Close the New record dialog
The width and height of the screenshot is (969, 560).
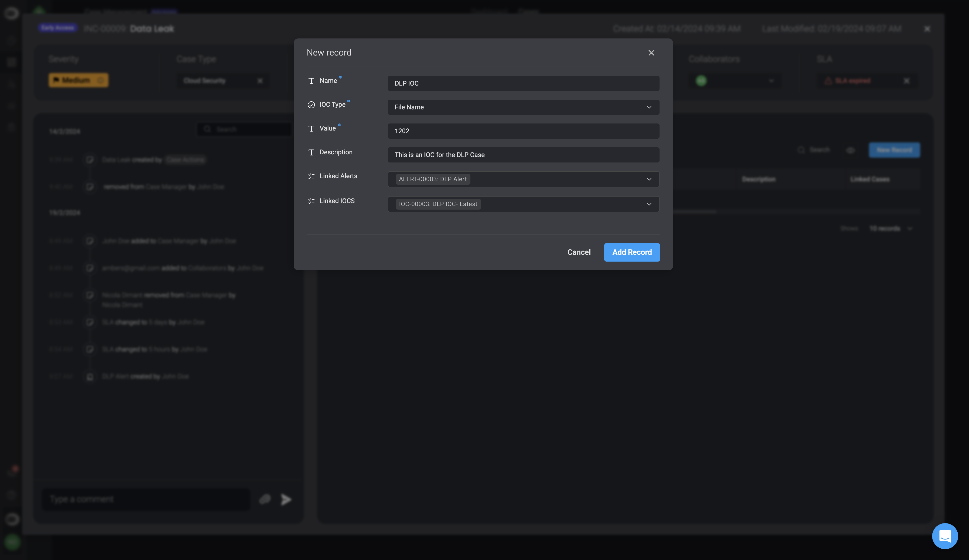click(x=651, y=53)
